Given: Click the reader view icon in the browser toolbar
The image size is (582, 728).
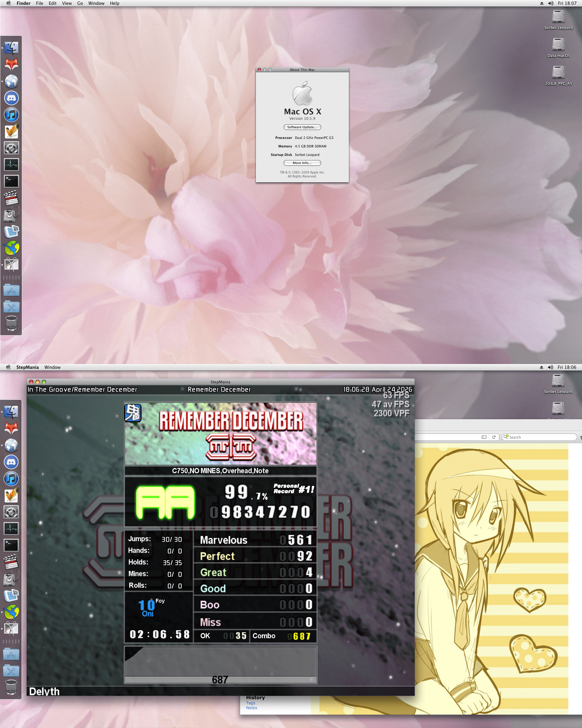Looking at the screenshot, I should (x=484, y=437).
